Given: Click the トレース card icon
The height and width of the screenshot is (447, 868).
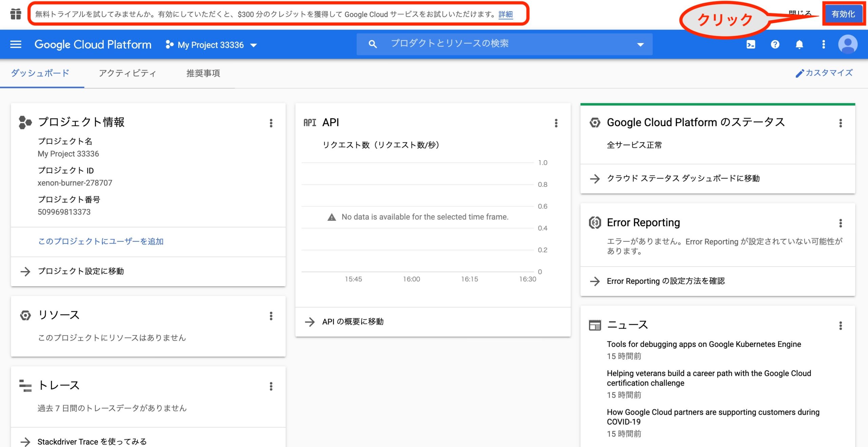Looking at the screenshot, I should pyautogui.click(x=25, y=386).
